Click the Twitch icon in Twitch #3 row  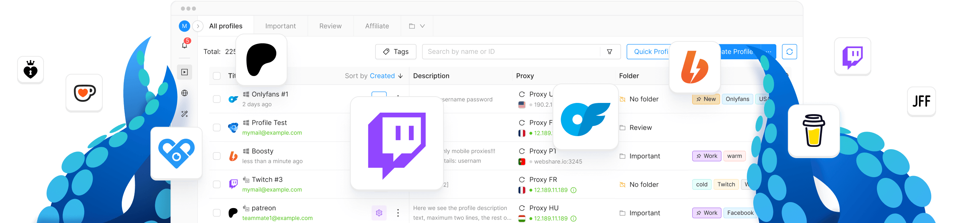click(x=233, y=185)
